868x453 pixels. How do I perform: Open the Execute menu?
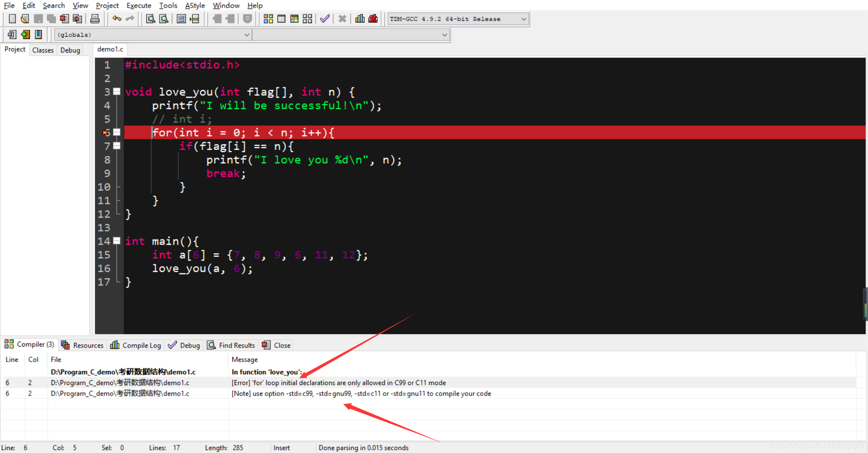[x=138, y=5]
